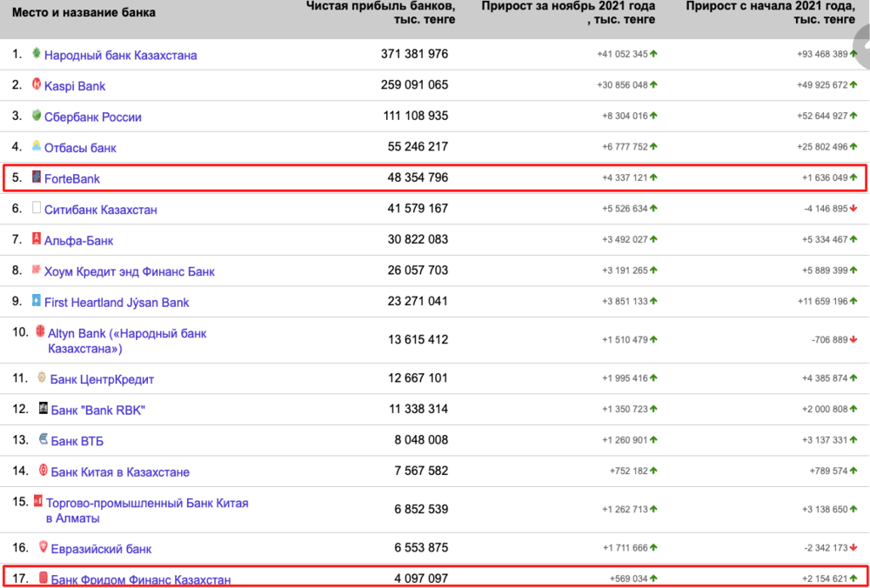Click the Банк ЦентрКредит logo icon
The image size is (870, 588).
[x=42, y=378]
